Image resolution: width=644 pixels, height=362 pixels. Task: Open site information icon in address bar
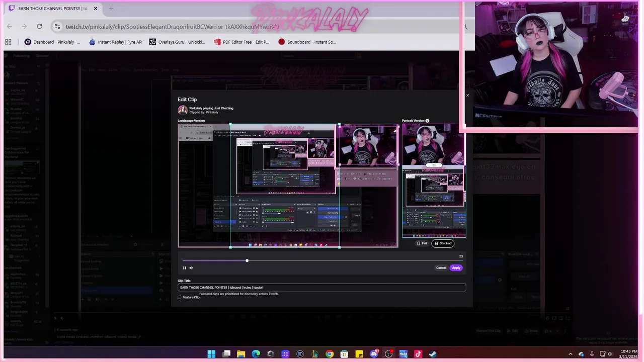[57, 27]
